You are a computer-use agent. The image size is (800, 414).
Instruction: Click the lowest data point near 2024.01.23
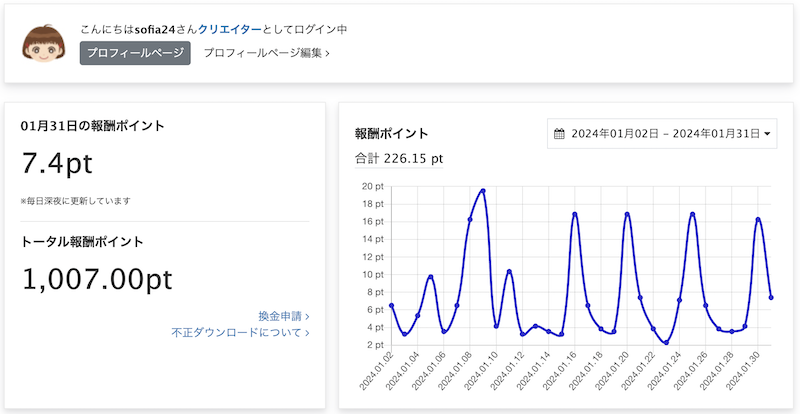point(666,343)
